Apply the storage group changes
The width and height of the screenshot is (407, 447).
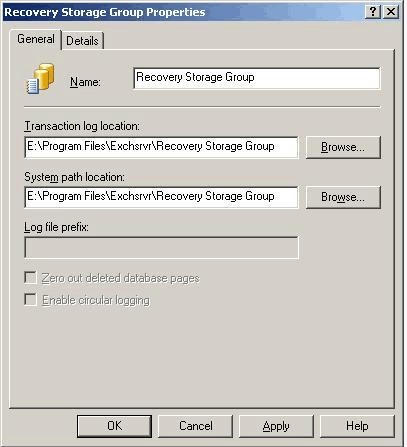[x=276, y=426]
